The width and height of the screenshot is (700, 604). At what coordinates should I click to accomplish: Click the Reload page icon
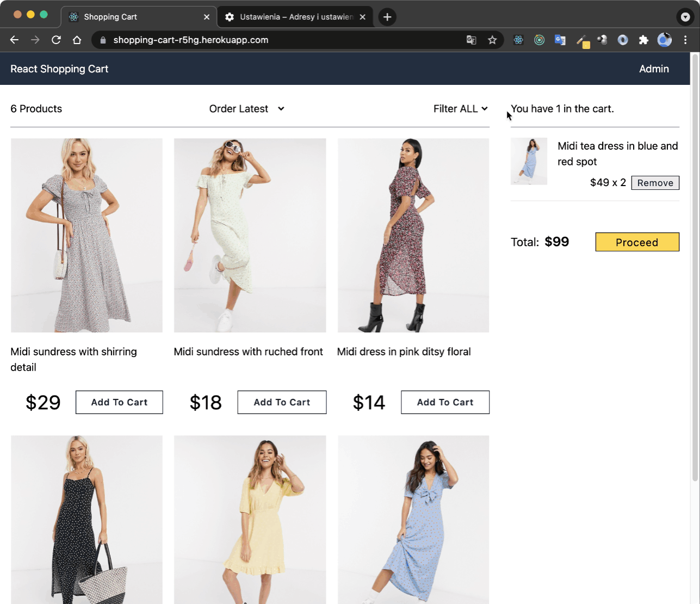(x=56, y=40)
